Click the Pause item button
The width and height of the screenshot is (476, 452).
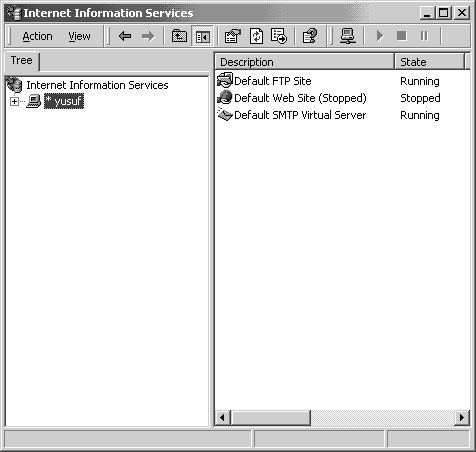click(424, 36)
